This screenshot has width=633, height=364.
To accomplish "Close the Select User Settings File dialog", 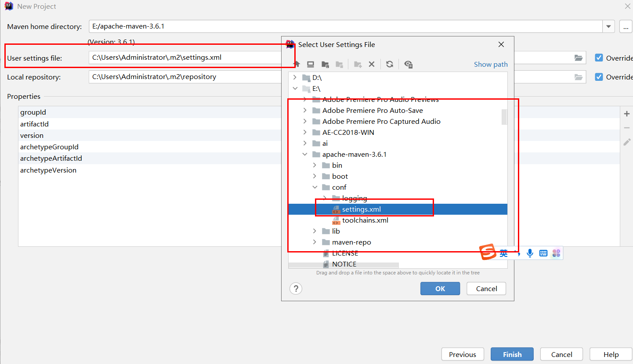I will [501, 44].
